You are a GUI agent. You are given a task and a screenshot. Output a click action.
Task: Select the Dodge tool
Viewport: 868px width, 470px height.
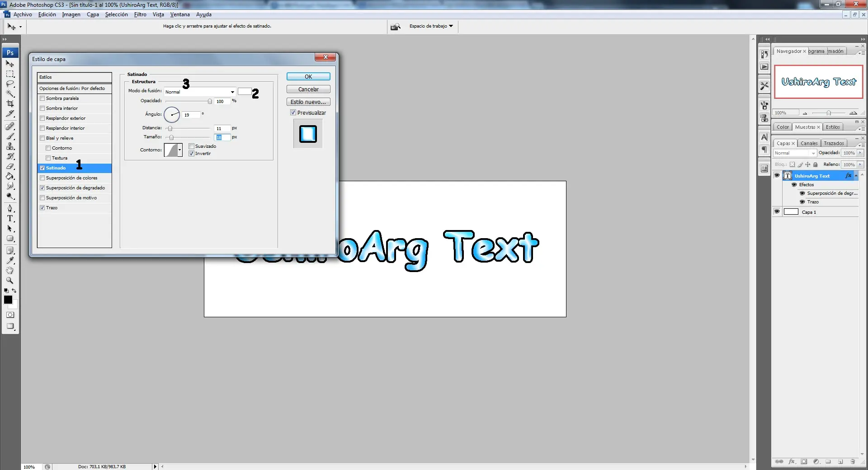(x=10, y=196)
